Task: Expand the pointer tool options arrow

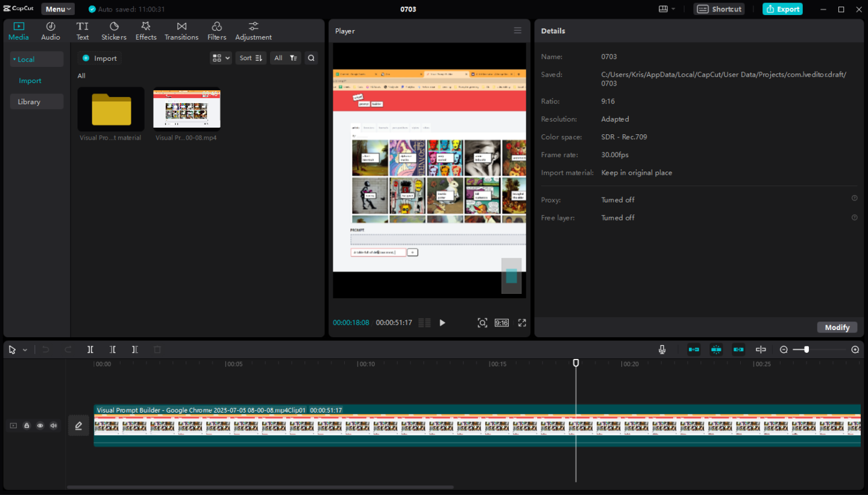Action: coord(25,350)
